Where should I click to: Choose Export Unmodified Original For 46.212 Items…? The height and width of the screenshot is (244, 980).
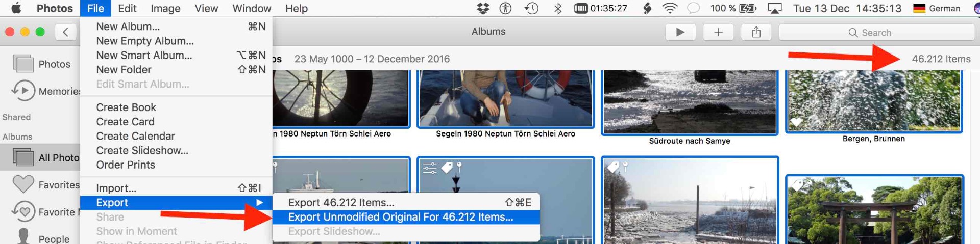[406, 217]
